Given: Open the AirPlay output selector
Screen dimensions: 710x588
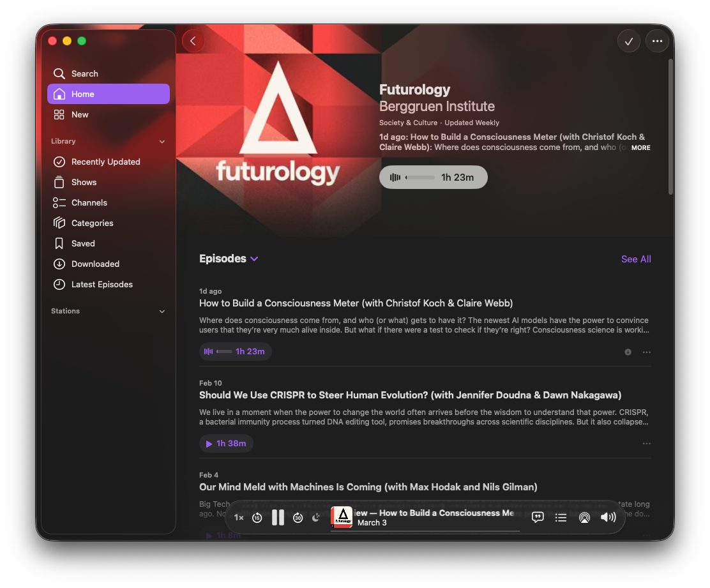Looking at the screenshot, I should (585, 517).
